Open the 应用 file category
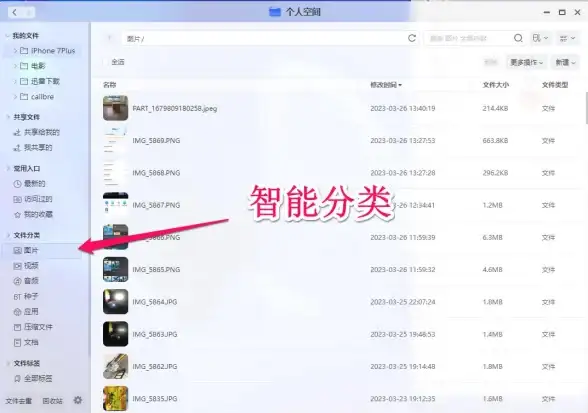The height and width of the screenshot is (413, 588). tap(26, 312)
